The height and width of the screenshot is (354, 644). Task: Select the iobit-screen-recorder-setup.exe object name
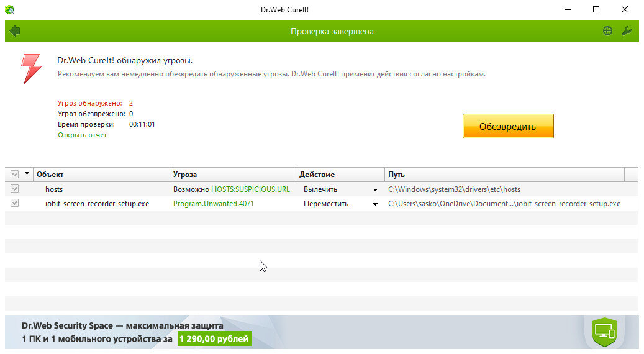98,204
